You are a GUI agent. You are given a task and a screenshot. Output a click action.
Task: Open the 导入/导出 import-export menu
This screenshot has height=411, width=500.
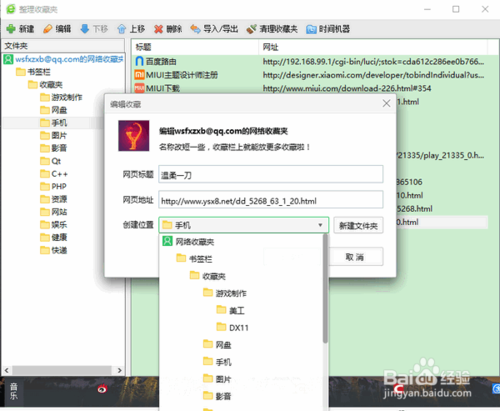click(x=214, y=29)
